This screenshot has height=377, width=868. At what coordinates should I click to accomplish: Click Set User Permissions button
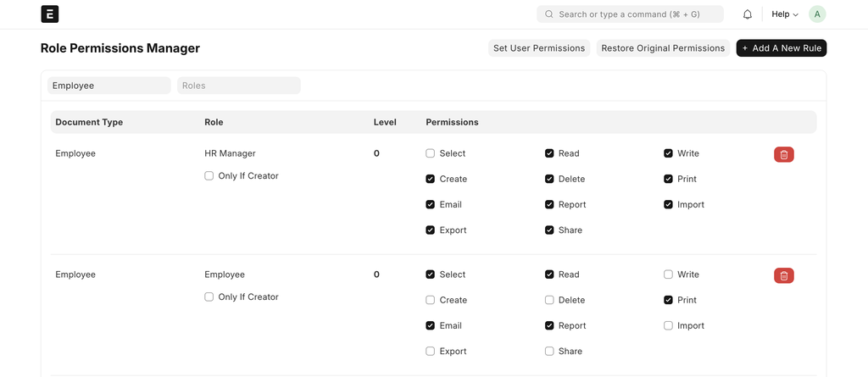(539, 48)
